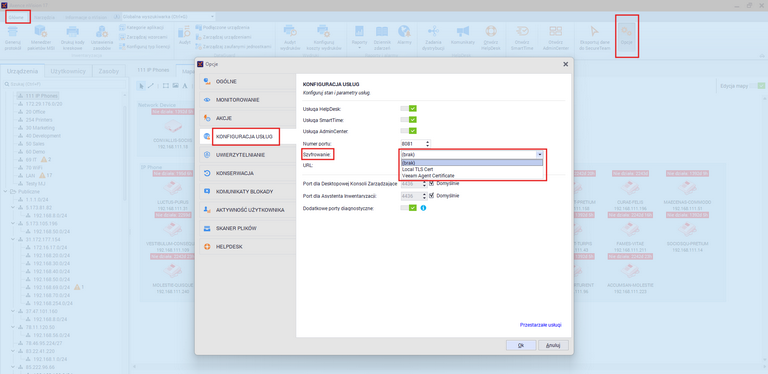Click the Numer portu 8081 field
The width and height of the screenshot is (768, 374).
412,143
